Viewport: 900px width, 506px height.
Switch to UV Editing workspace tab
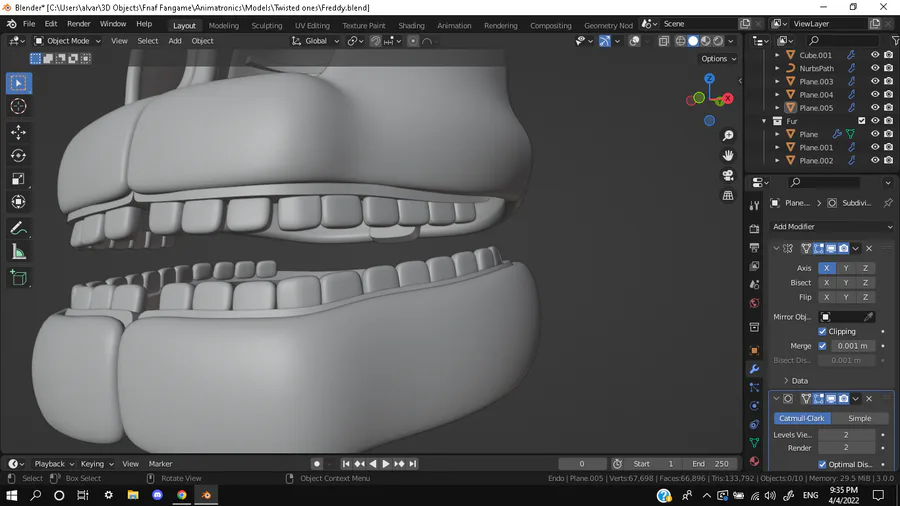312,25
